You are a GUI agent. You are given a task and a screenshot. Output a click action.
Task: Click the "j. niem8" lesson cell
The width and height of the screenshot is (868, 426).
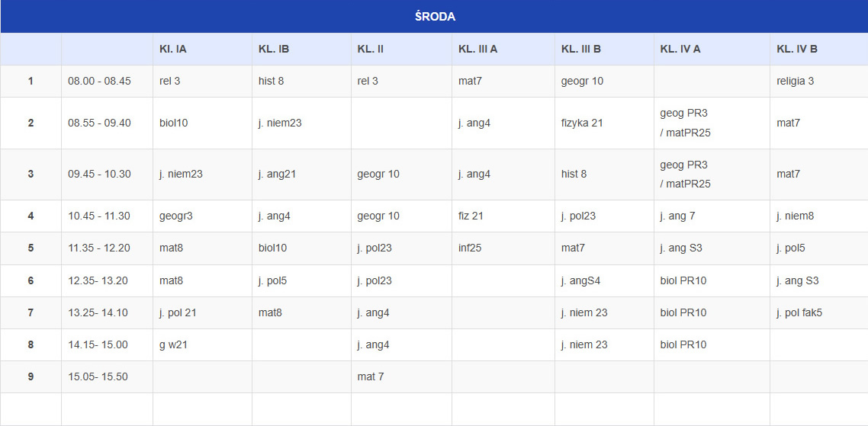click(x=795, y=216)
